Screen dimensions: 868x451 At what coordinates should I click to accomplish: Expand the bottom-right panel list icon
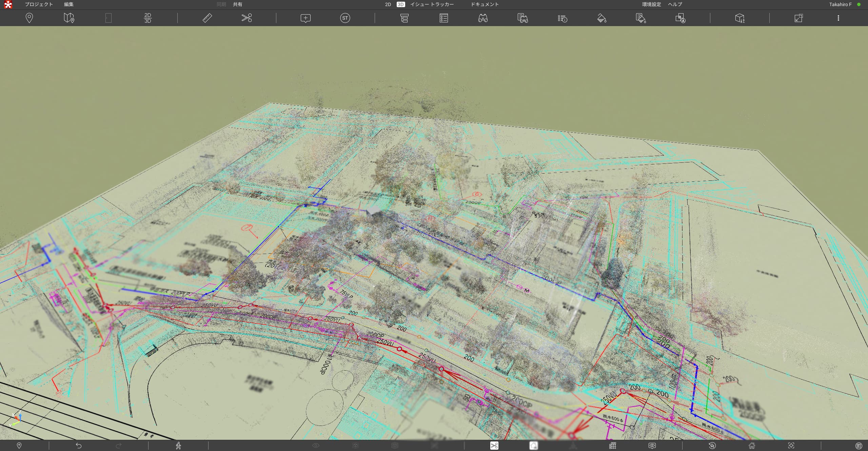point(859,446)
